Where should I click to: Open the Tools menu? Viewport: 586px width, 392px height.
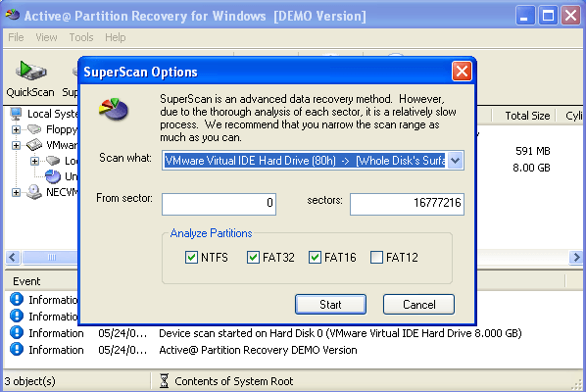tap(81, 37)
